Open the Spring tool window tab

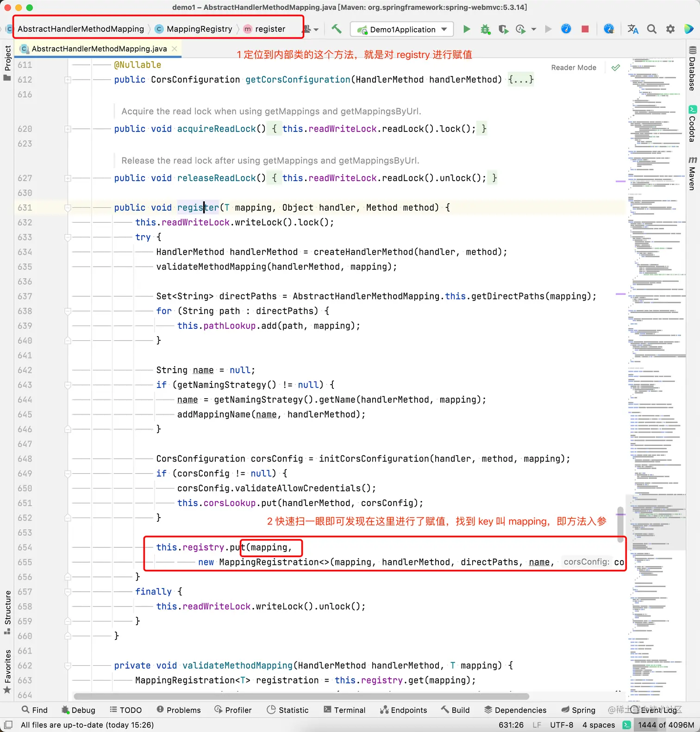click(x=578, y=710)
